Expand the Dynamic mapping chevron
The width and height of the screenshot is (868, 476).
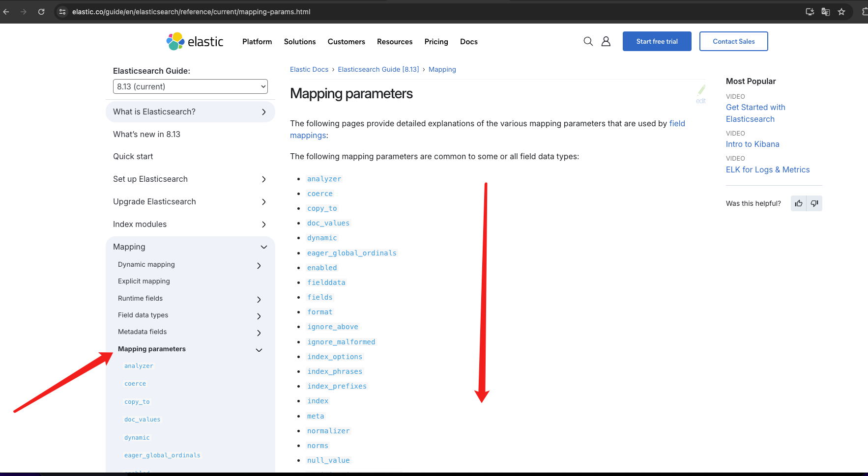coord(259,266)
